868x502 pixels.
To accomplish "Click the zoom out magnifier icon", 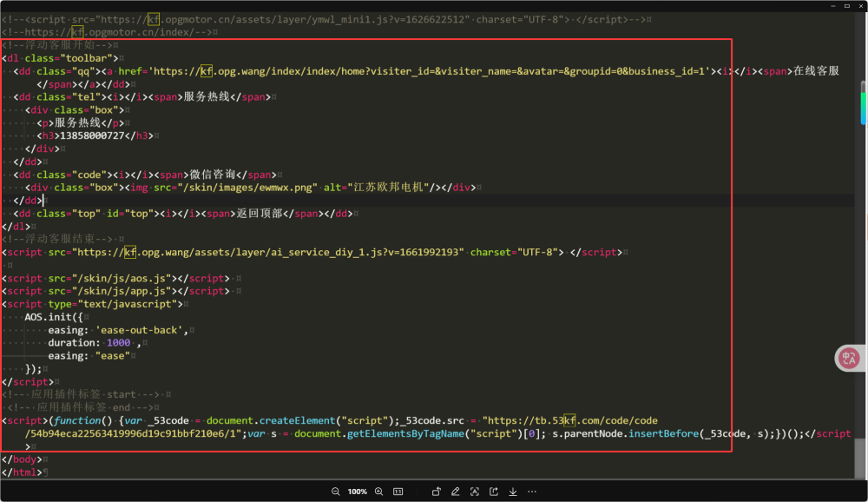I will click(x=335, y=492).
